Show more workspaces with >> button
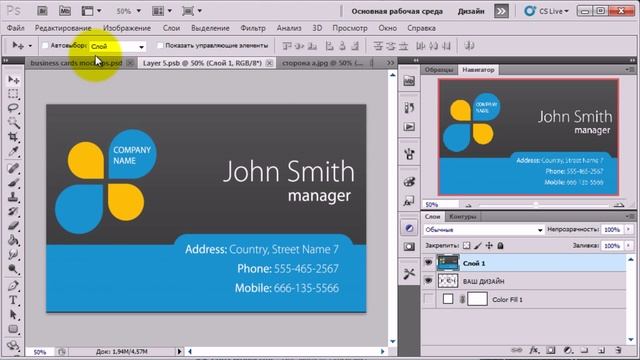This screenshot has height=360, width=640. (501, 11)
